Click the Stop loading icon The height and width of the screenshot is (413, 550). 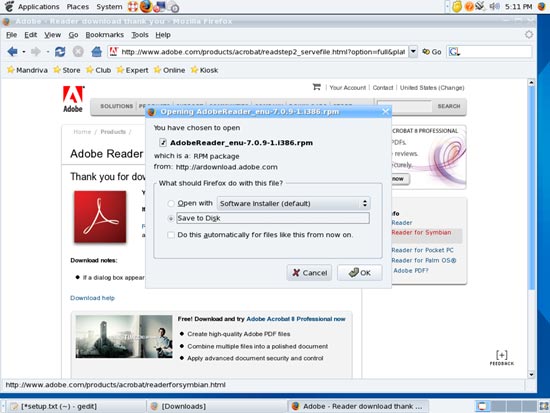tap(78, 52)
